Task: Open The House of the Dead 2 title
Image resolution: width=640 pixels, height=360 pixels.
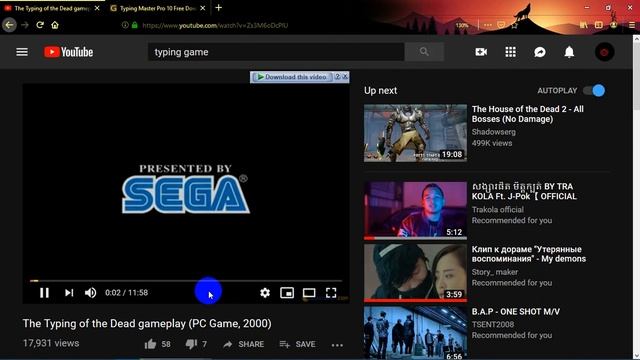Action: pos(527,114)
